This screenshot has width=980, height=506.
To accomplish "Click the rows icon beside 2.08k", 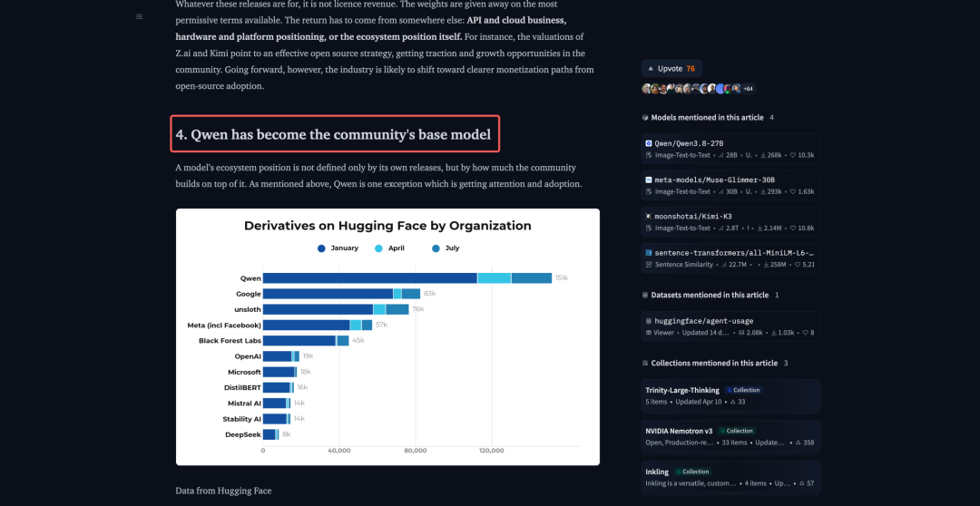I will [x=741, y=332].
